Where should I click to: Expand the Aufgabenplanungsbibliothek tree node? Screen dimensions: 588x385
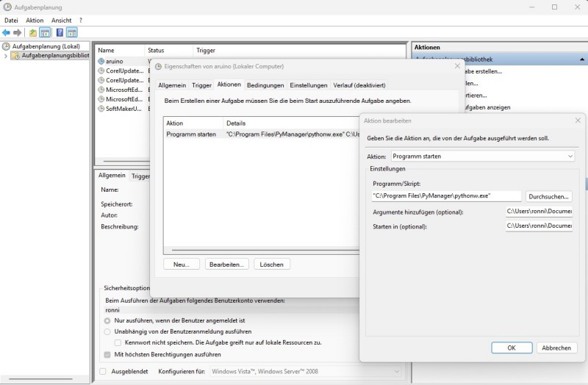(6, 56)
